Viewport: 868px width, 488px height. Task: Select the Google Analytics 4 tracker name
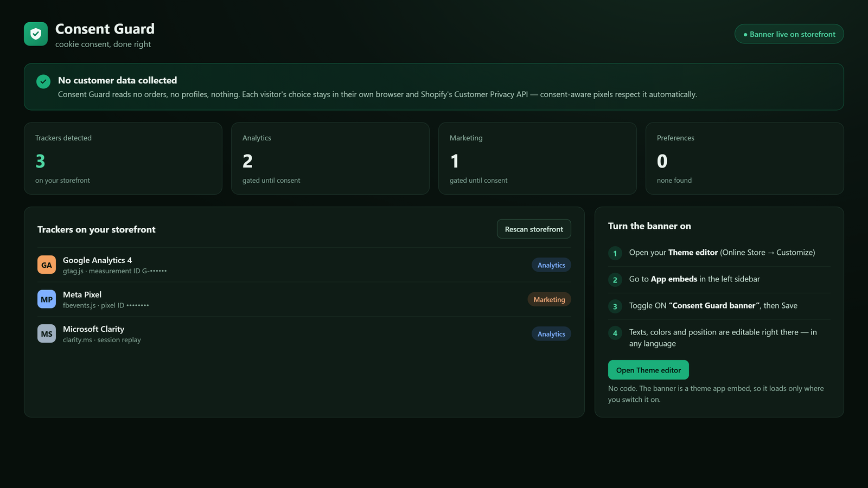[97, 260]
